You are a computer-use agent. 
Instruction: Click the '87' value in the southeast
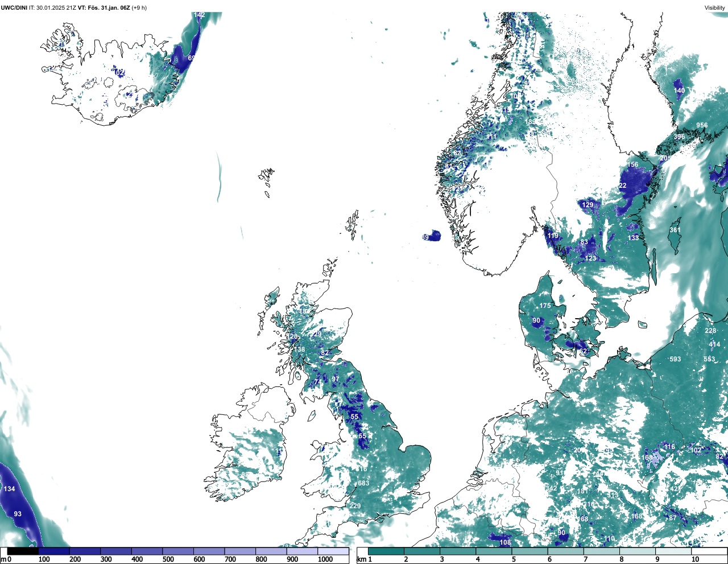(x=673, y=518)
